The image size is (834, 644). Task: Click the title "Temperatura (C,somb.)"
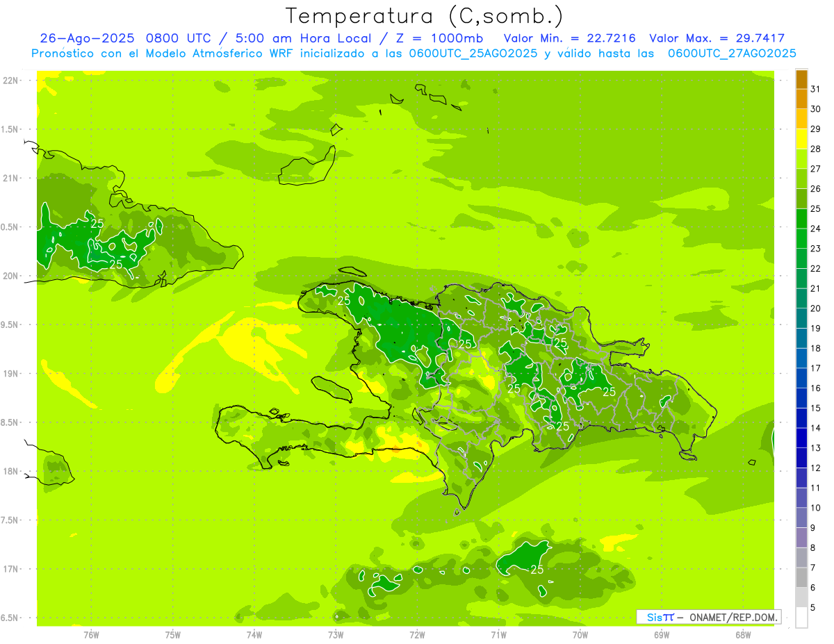coord(425,17)
